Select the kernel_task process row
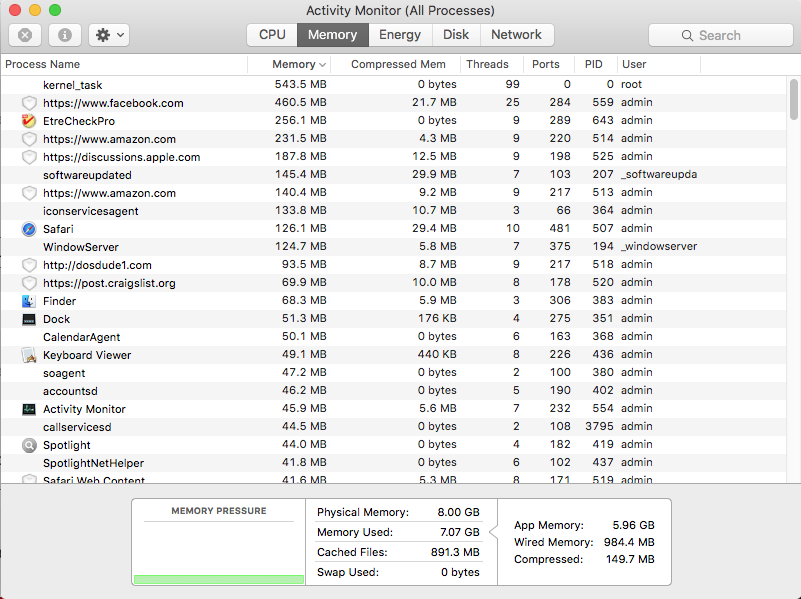 click(x=393, y=85)
